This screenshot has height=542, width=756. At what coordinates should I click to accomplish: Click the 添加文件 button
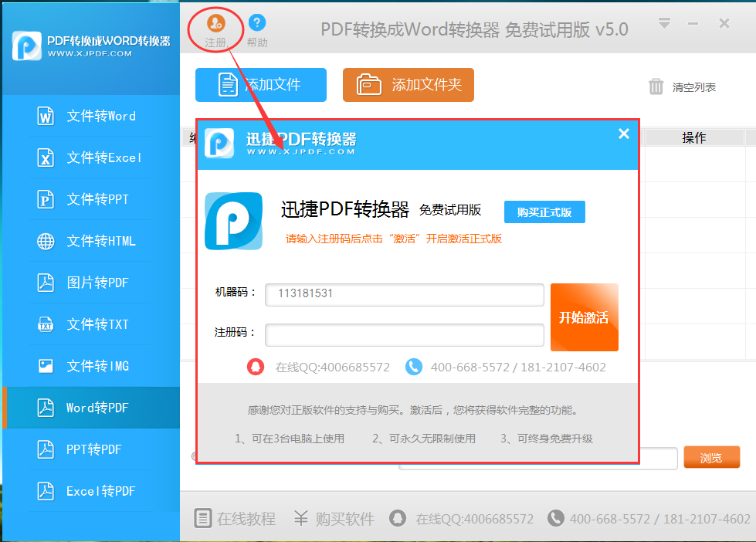261,85
